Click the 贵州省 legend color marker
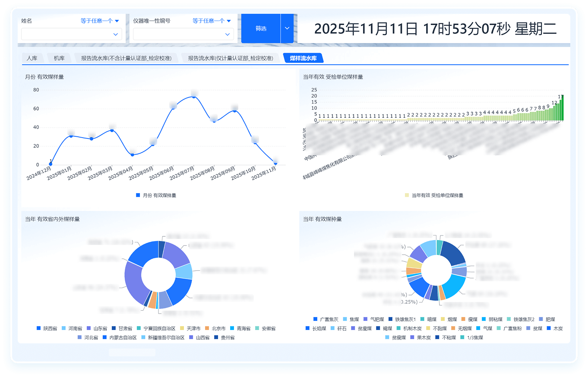 tap(216, 338)
